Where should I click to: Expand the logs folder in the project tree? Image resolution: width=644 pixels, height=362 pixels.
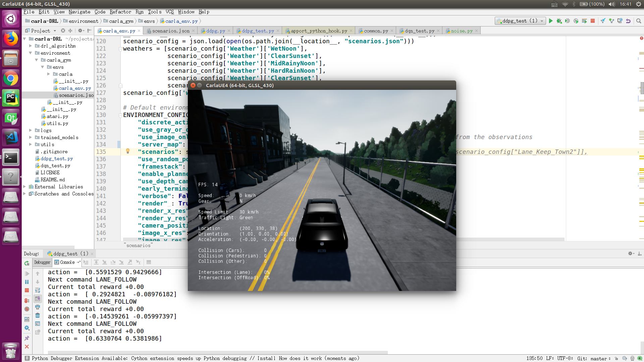pos(31,130)
